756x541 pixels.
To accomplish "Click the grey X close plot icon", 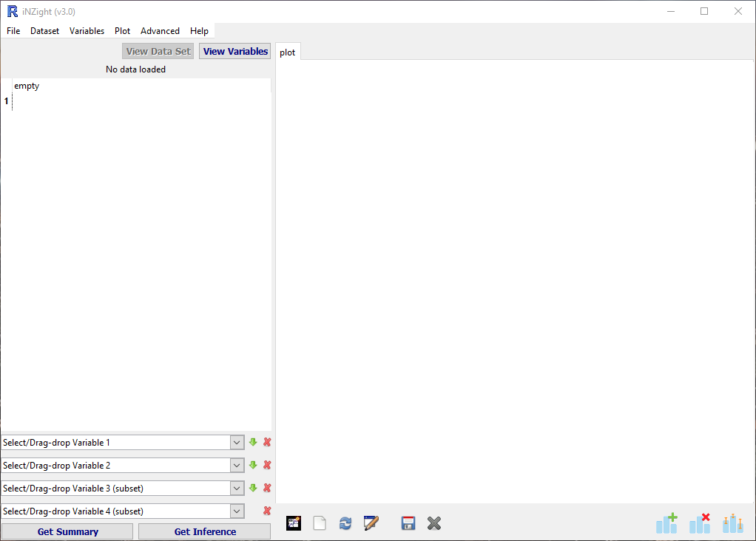I will [x=434, y=523].
